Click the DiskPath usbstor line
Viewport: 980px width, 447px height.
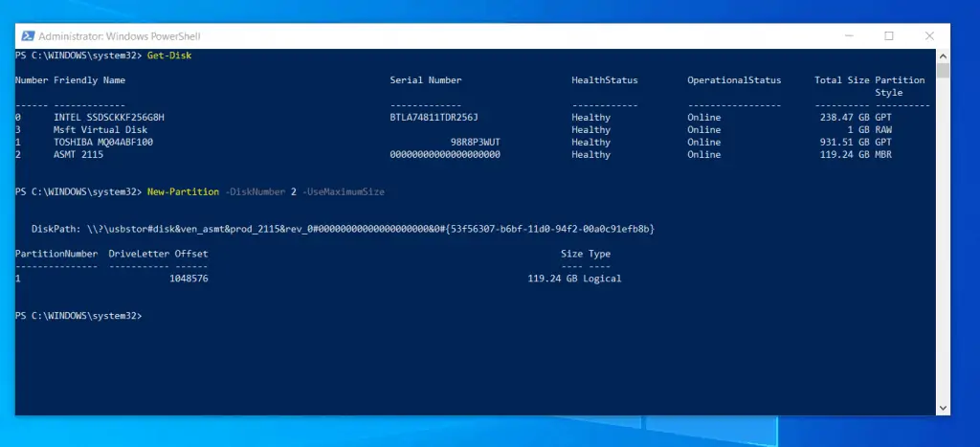pos(344,230)
